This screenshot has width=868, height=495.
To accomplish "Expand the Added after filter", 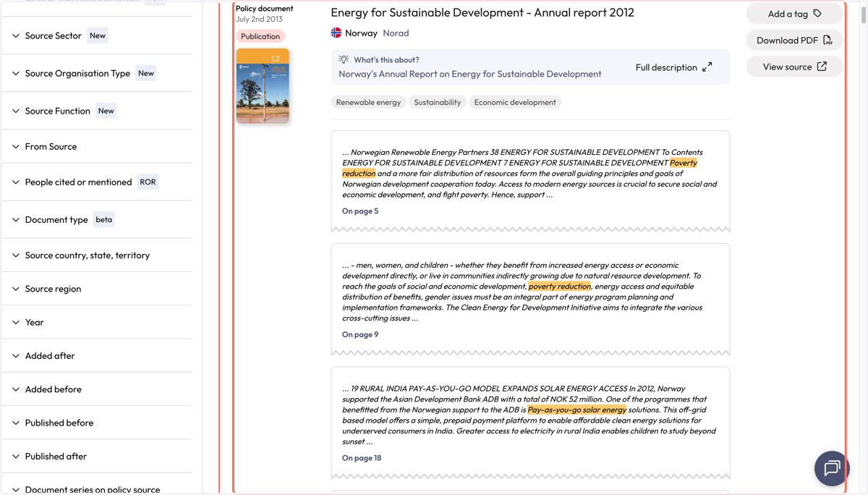I will [97, 355].
